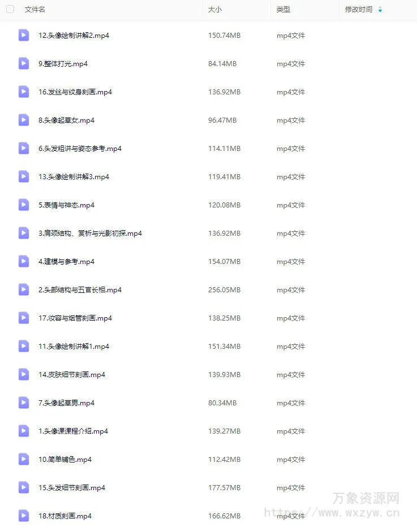Click video file icon of 5.表情与神态.mp4

point(23,205)
